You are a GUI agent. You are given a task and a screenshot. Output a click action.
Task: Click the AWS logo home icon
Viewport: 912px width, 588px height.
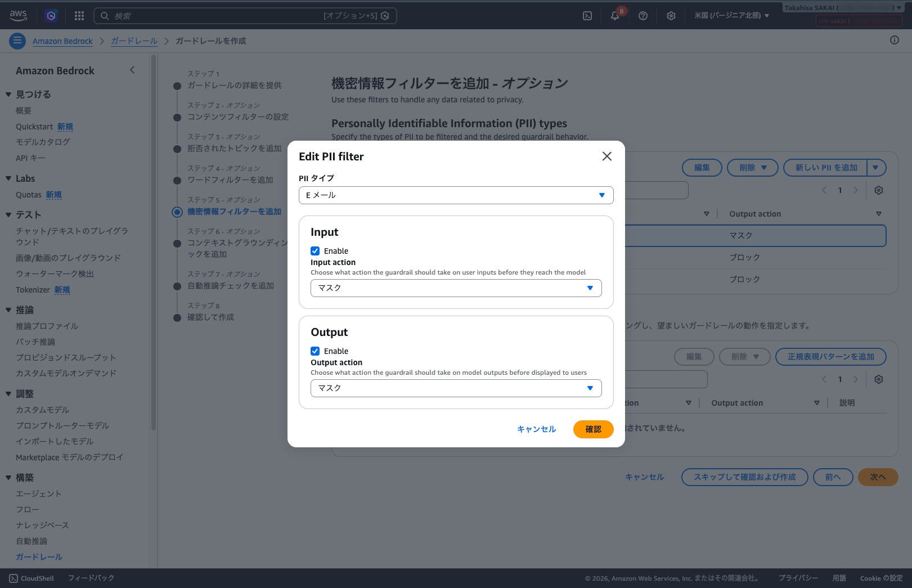[x=19, y=15]
